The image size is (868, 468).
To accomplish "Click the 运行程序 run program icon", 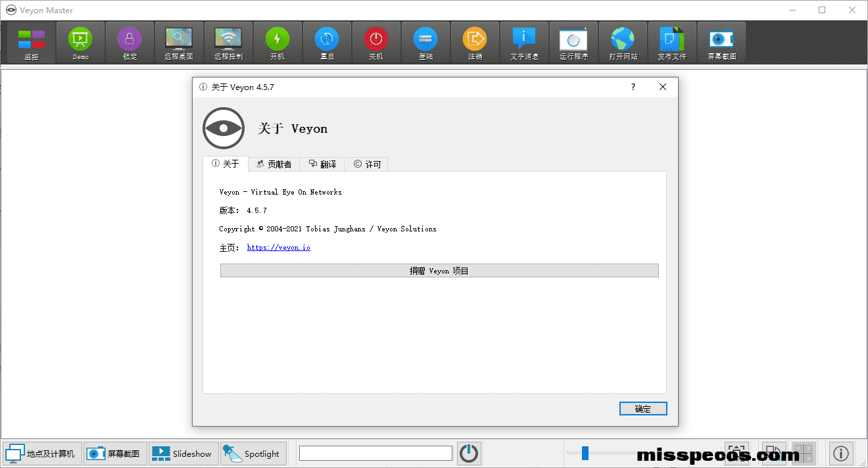I will click(573, 43).
